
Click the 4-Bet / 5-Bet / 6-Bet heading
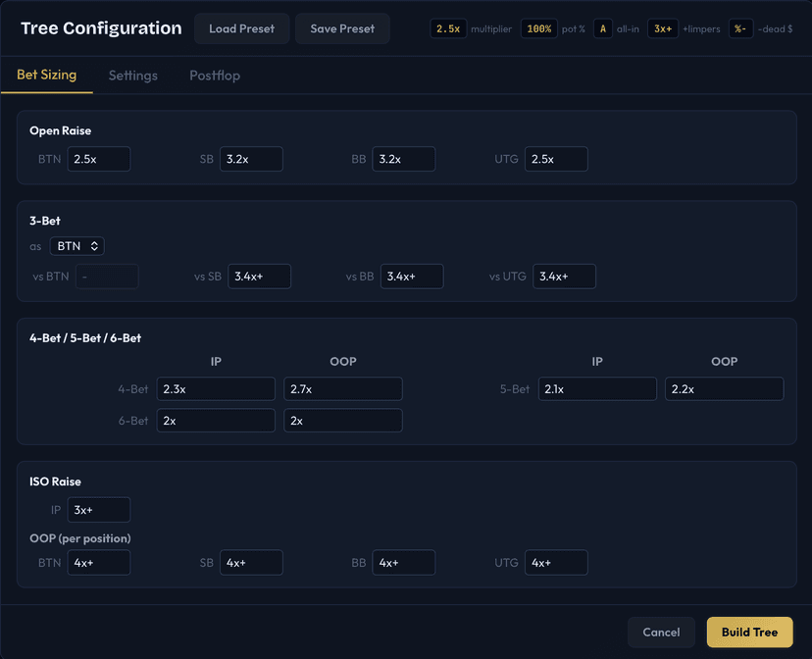click(85, 338)
